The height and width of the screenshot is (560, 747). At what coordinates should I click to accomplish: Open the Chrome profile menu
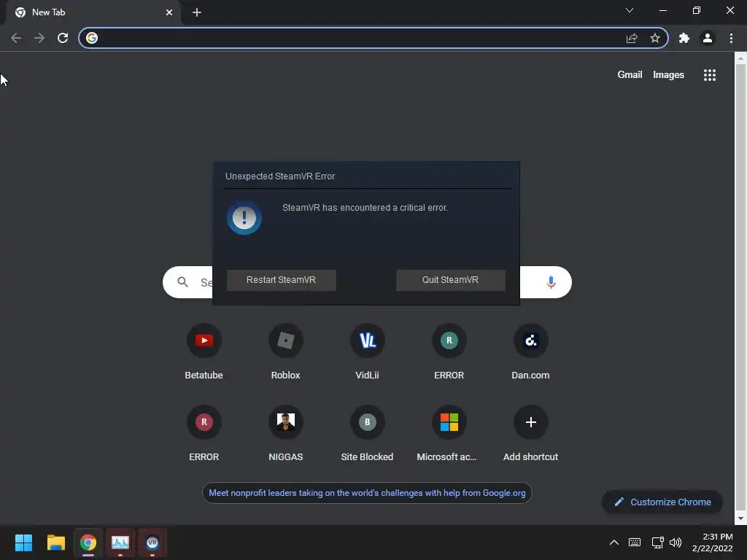708,38
